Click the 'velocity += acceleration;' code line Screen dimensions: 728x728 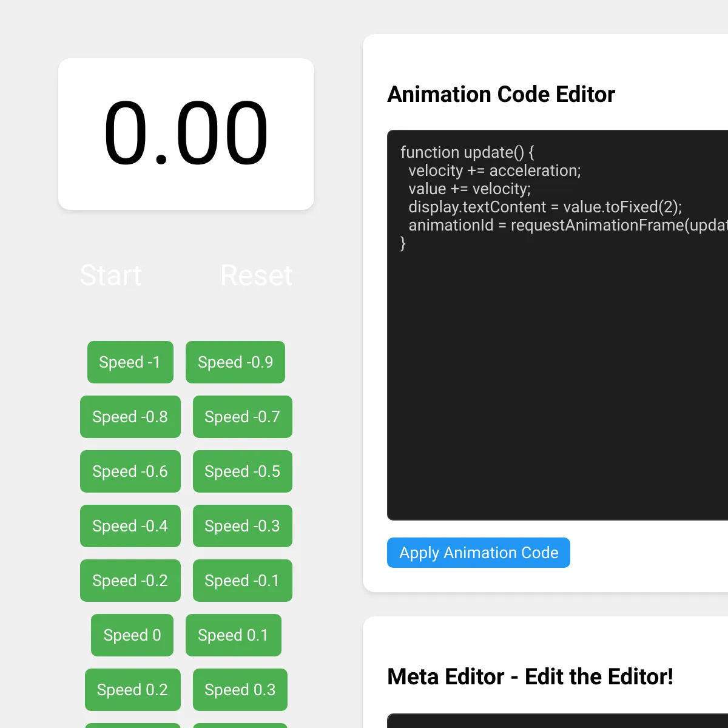[x=494, y=170]
